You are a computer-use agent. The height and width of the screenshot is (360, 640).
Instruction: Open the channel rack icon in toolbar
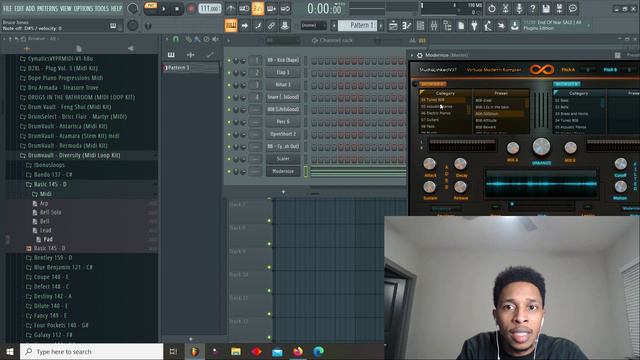click(x=420, y=26)
